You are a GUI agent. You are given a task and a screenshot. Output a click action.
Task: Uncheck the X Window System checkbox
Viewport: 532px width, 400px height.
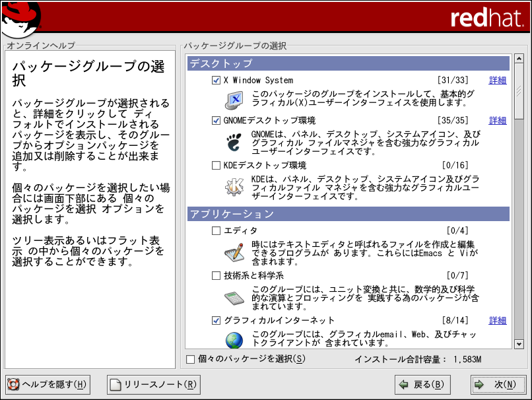[216, 81]
